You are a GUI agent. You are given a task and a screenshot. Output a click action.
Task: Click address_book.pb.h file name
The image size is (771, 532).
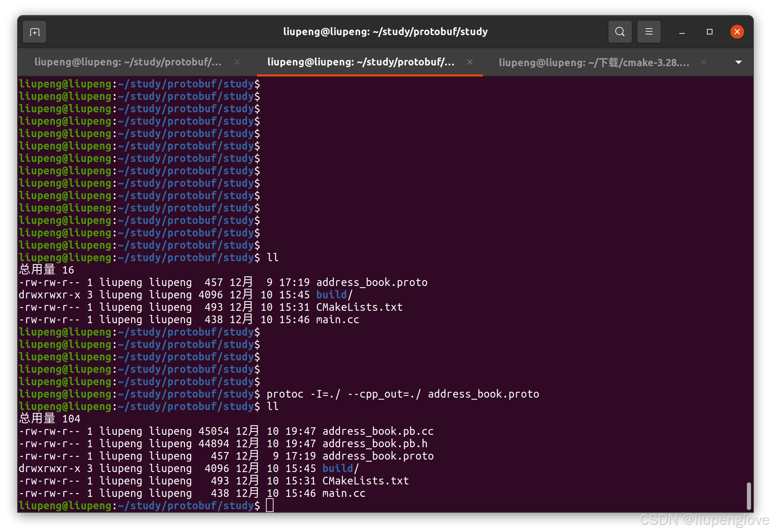point(375,443)
